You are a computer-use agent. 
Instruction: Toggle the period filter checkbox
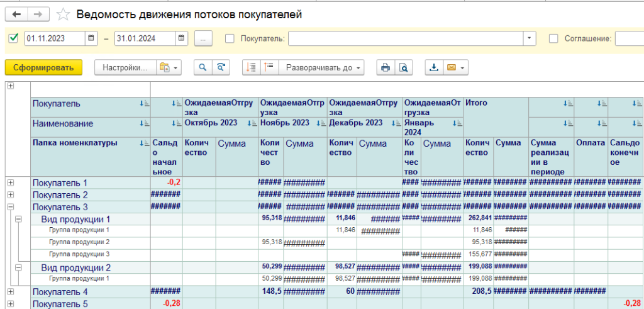point(14,38)
